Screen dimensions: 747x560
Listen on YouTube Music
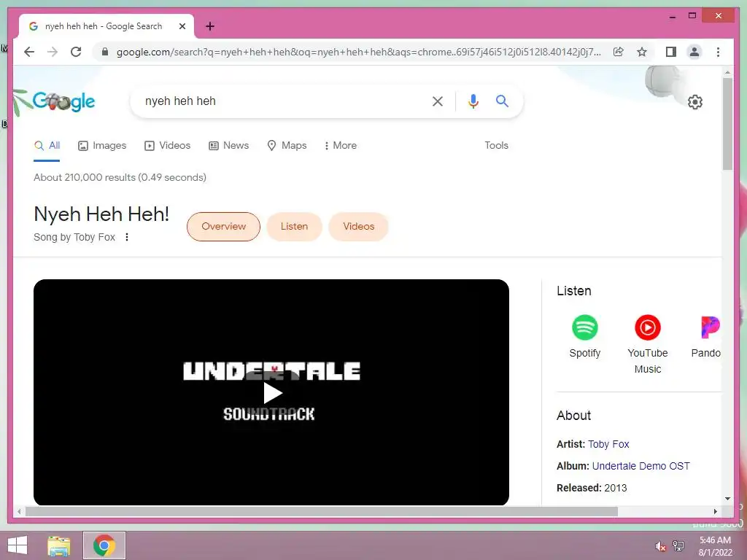(648, 344)
